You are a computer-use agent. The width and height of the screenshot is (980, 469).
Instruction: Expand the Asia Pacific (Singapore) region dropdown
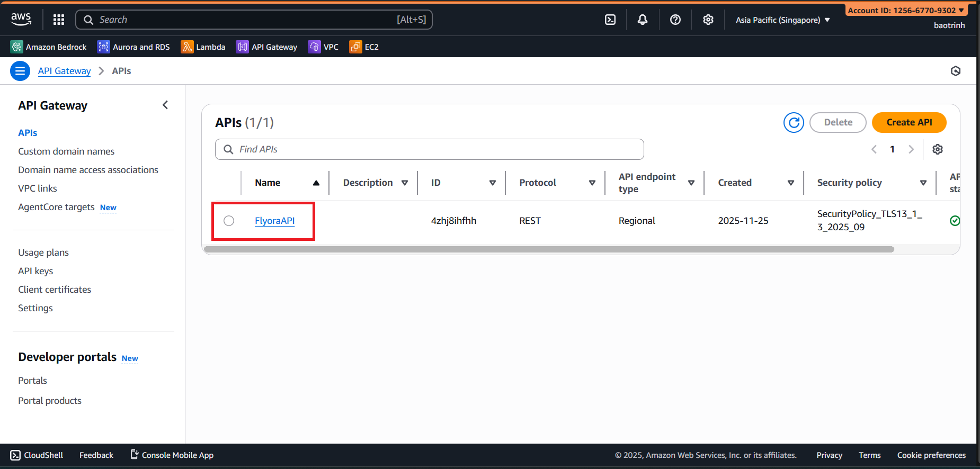(782, 20)
